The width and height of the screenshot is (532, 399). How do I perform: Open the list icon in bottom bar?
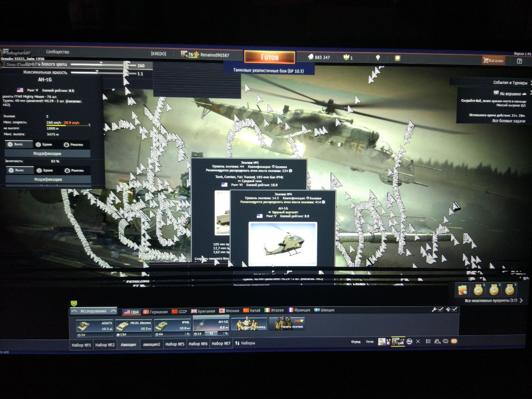[428, 341]
